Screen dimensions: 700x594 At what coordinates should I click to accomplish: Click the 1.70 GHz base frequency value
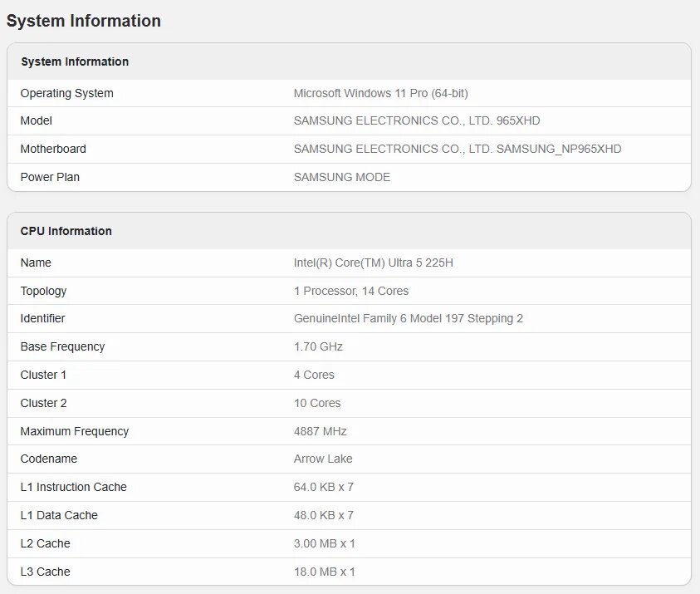pos(318,346)
